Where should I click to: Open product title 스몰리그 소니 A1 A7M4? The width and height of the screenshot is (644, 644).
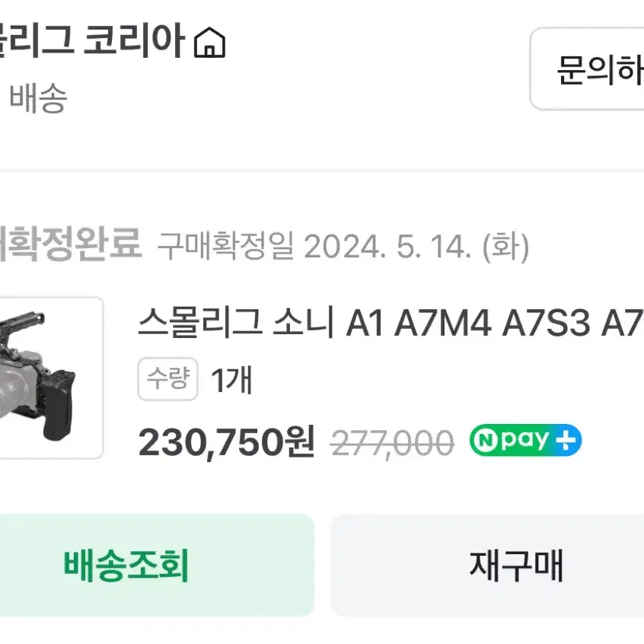[391, 323]
